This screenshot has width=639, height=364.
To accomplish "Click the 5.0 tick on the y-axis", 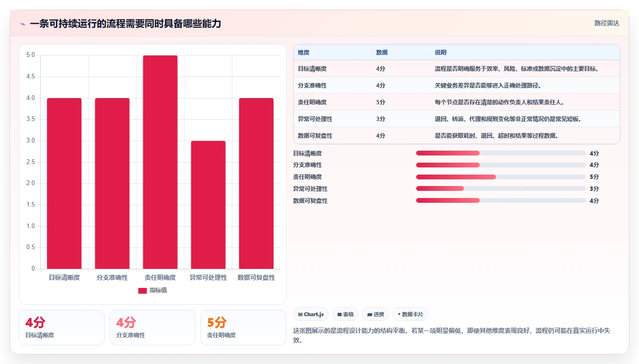I will point(31,55).
